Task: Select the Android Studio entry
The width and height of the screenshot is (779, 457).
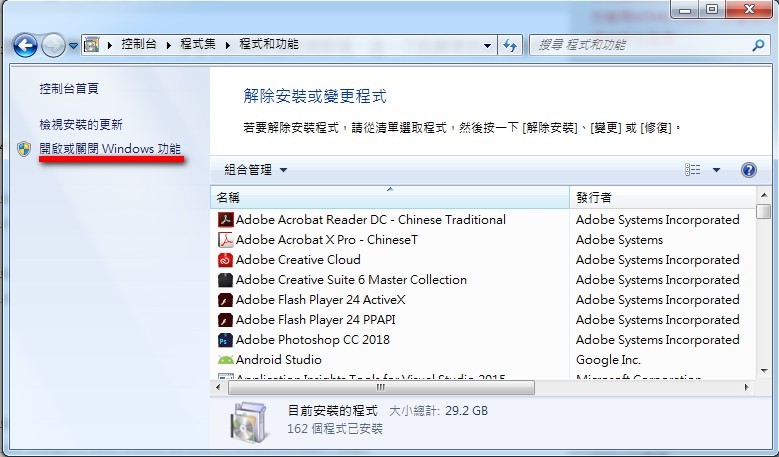Action: coord(279,360)
